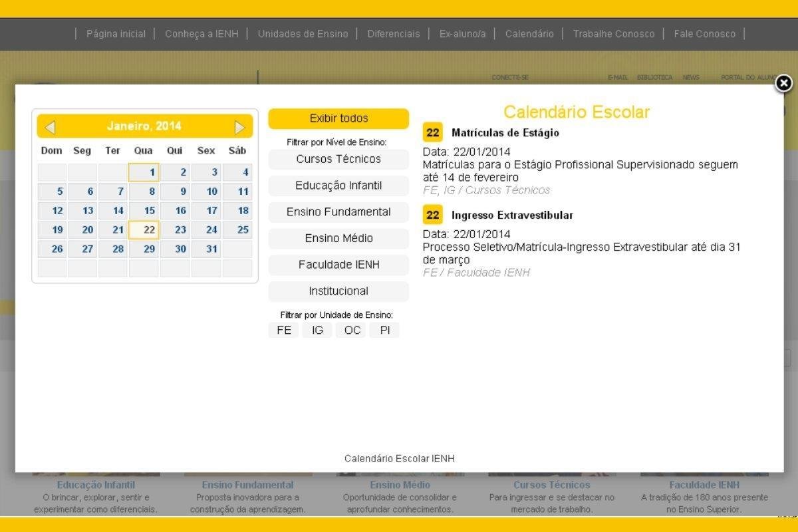Go to previous month in calendar
Viewport: 798px width, 532px height.
click(x=50, y=127)
